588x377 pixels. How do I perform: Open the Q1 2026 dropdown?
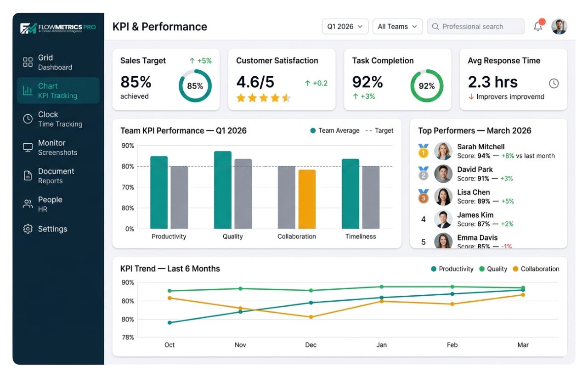click(x=345, y=26)
